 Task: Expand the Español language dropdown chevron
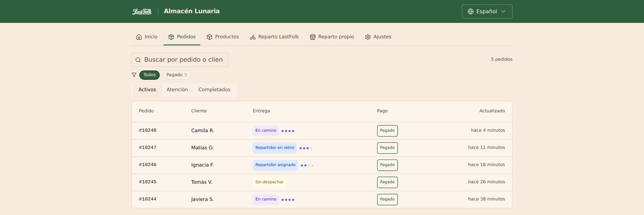pyautogui.click(x=503, y=12)
